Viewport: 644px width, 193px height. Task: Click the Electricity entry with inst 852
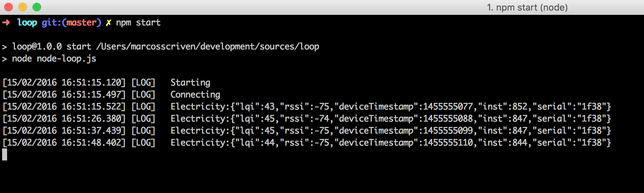point(391,107)
